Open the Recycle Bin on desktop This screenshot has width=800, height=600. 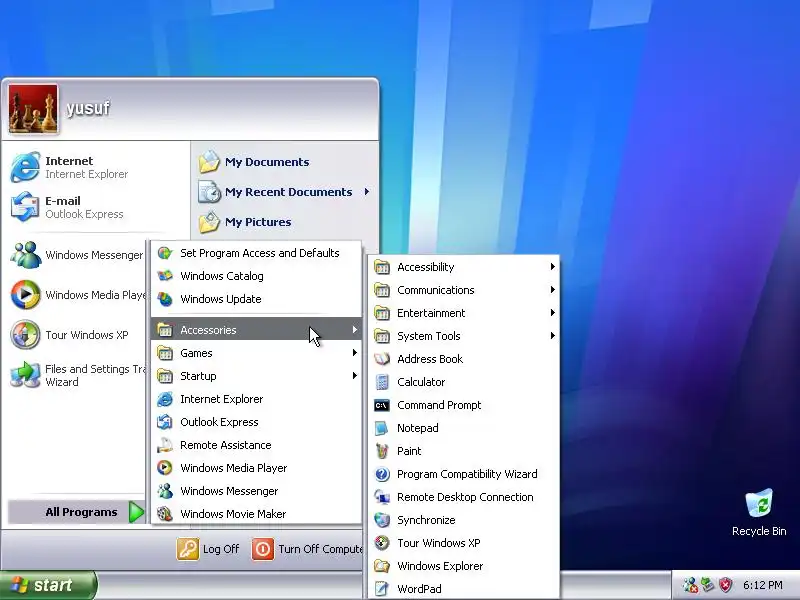click(759, 512)
